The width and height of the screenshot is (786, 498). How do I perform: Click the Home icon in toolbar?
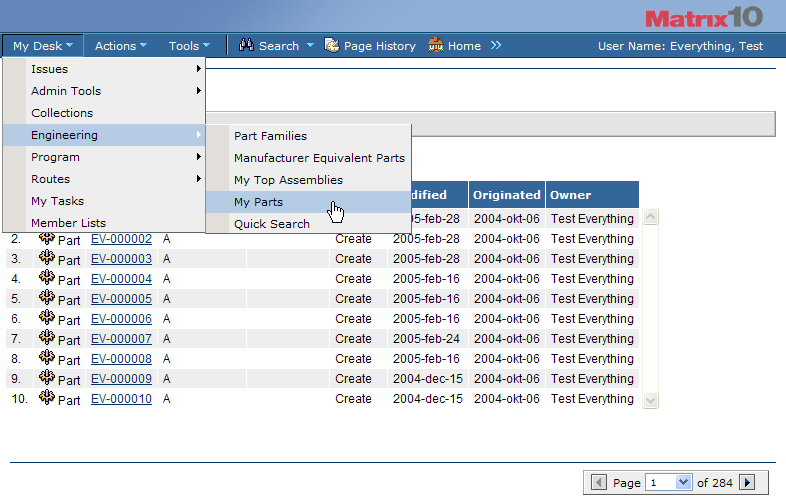pos(436,45)
